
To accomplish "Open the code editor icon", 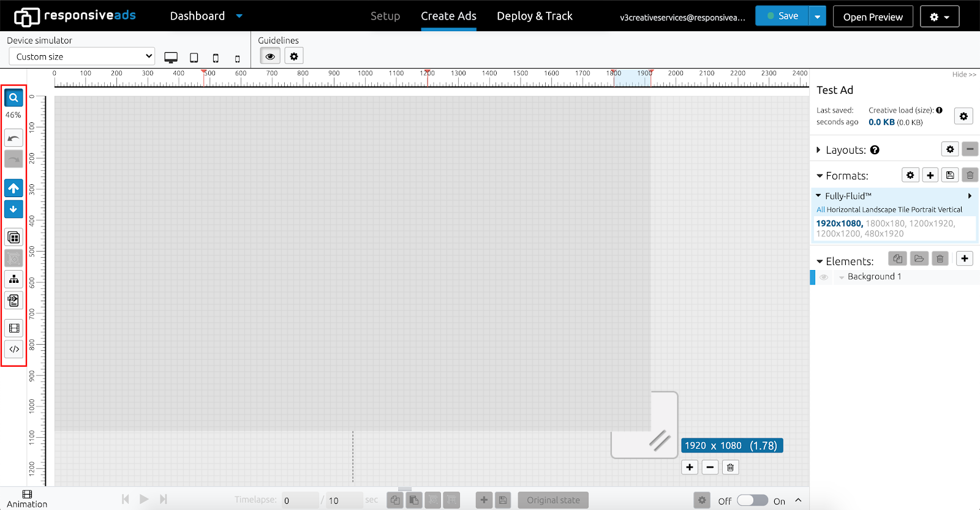I will [x=13, y=349].
